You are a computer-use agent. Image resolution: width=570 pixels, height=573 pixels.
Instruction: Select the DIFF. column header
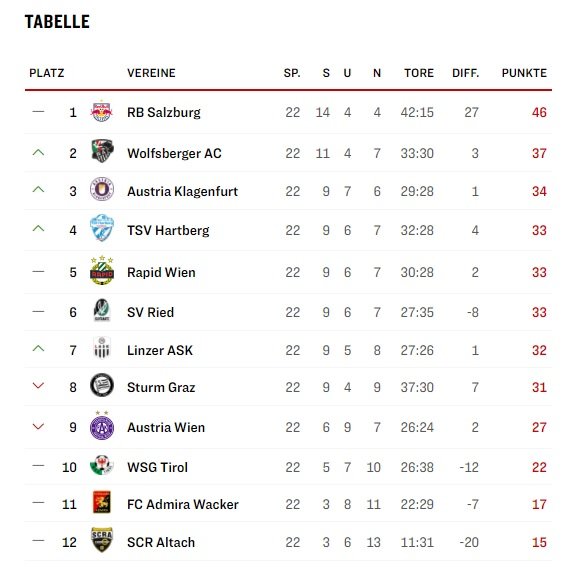(x=466, y=73)
